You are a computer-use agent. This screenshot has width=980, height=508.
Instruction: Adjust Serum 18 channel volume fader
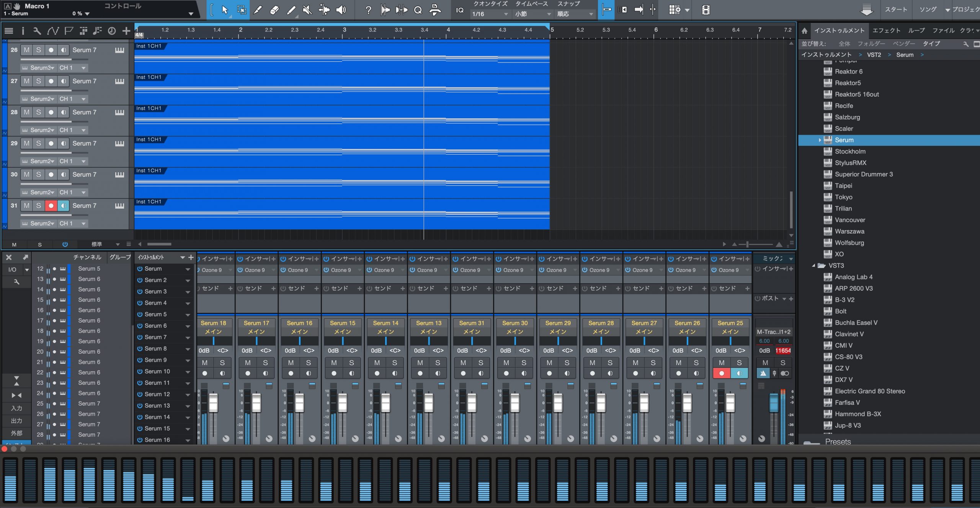coord(213,402)
